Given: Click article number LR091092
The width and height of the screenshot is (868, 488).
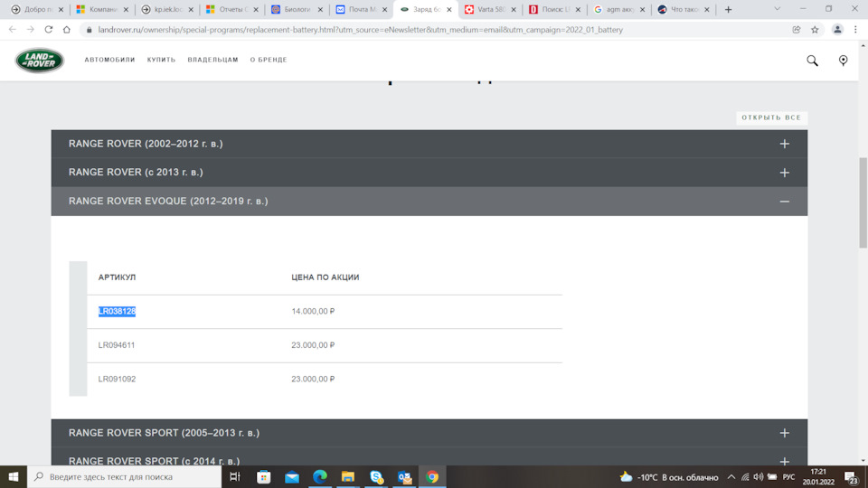Looking at the screenshot, I should tap(117, 379).
